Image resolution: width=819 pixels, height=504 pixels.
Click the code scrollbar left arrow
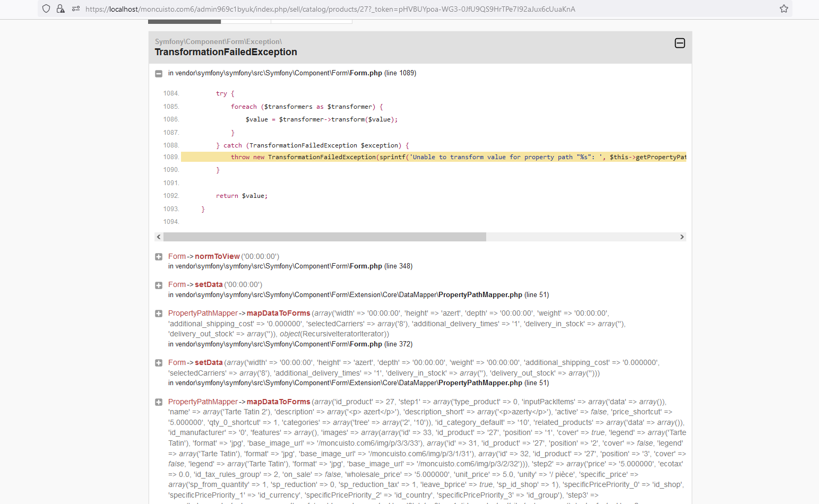click(159, 237)
